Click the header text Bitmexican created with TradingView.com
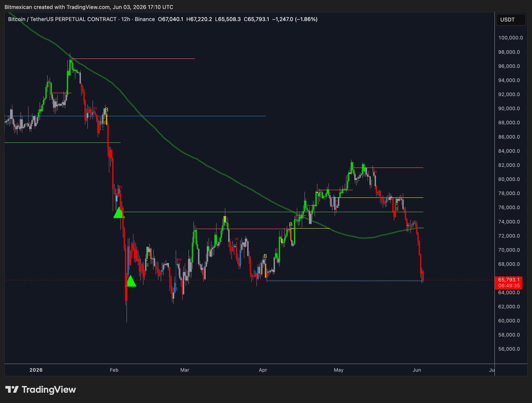 tap(59, 7)
